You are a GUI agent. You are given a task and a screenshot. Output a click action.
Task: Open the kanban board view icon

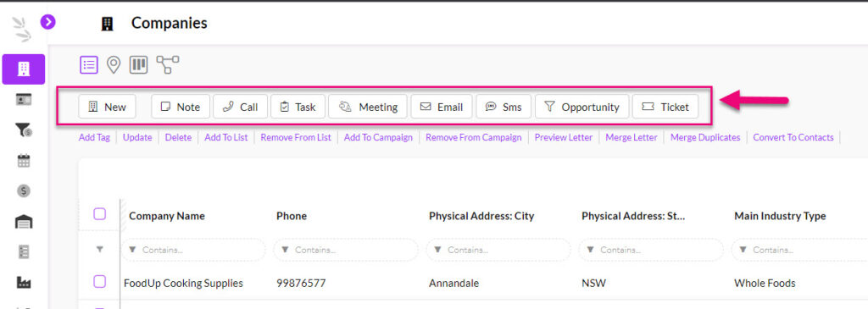pos(138,64)
